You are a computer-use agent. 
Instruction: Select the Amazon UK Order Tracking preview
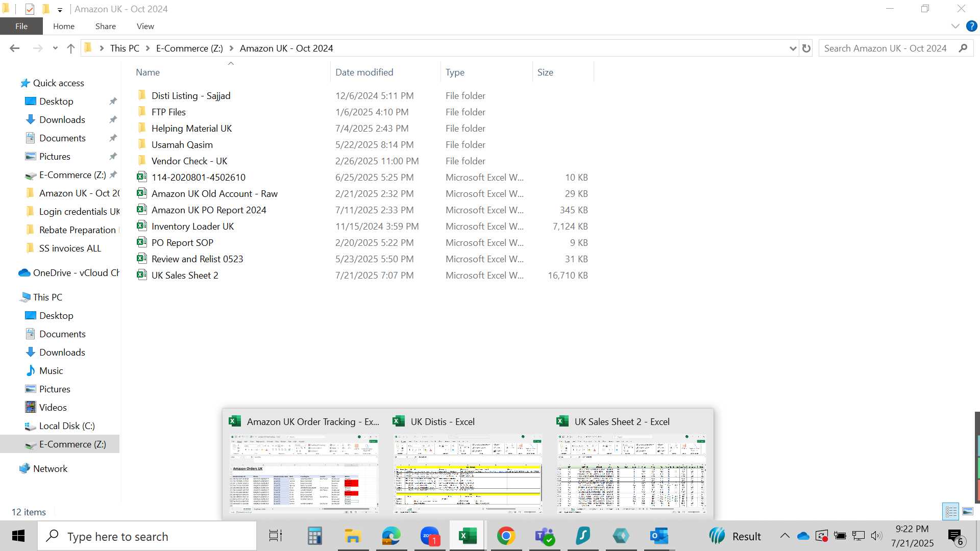pos(304,464)
